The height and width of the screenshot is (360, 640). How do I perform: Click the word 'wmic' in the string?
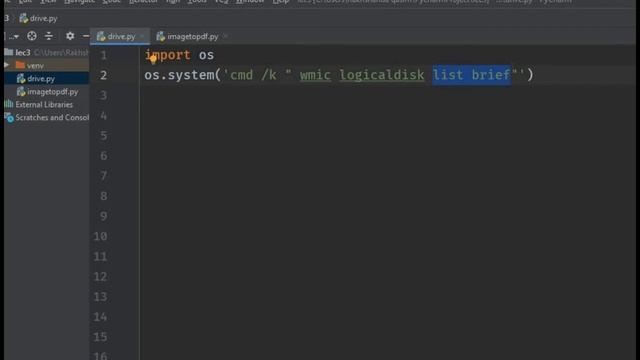[x=315, y=75]
